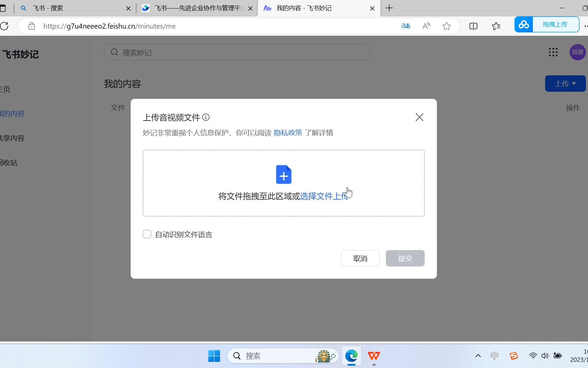Click the Sogou input tray icon
Screen dimensions: 588x368
coord(513,356)
